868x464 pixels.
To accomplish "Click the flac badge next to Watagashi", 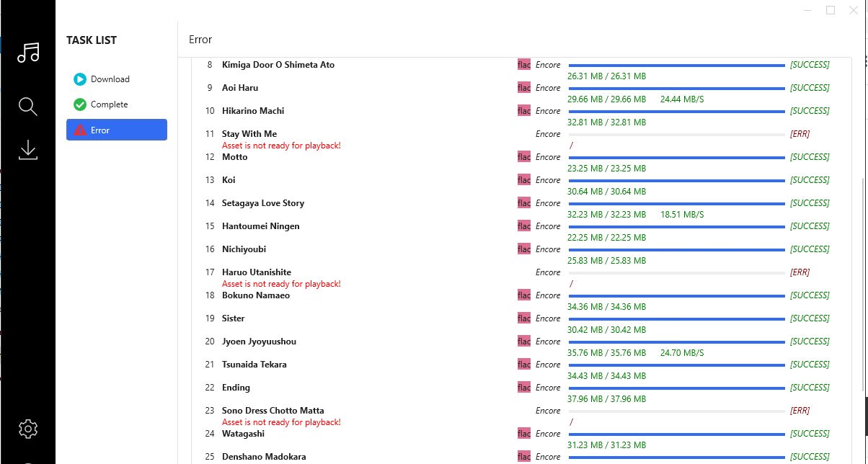I will (523, 433).
